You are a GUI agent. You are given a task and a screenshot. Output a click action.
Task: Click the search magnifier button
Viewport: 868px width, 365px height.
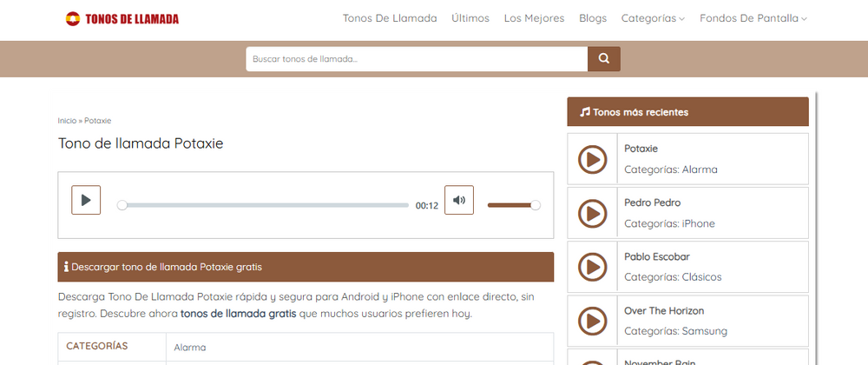click(604, 59)
